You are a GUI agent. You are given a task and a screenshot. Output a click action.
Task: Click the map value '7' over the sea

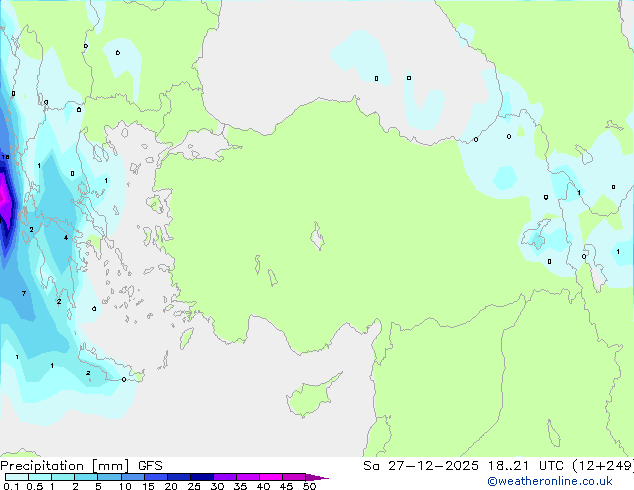(x=24, y=294)
